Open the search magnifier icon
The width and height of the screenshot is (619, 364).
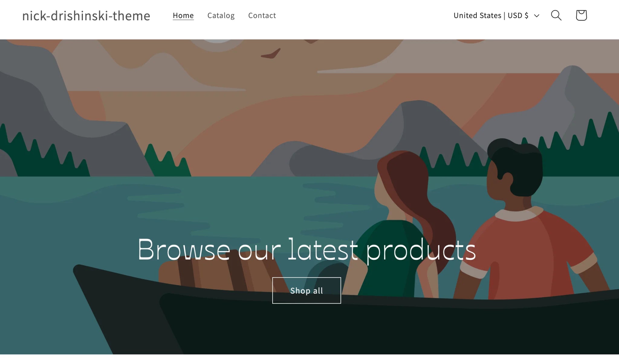pyautogui.click(x=556, y=15)
